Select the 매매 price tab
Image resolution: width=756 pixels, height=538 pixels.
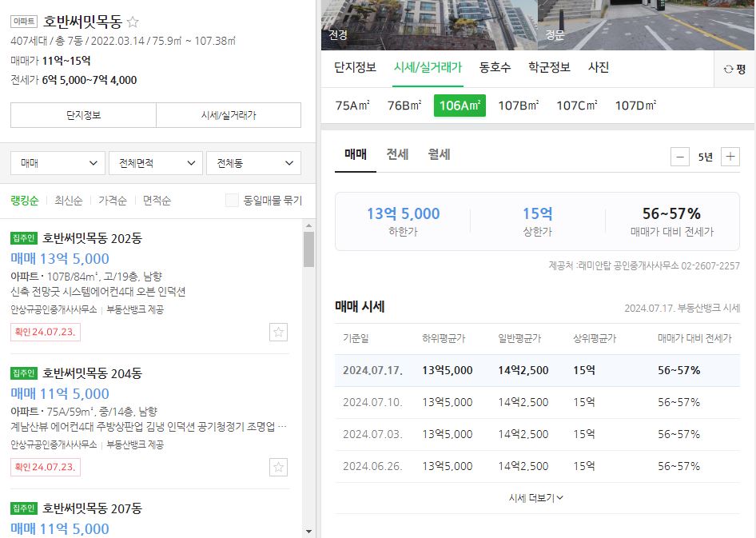(x=356, y=155)
